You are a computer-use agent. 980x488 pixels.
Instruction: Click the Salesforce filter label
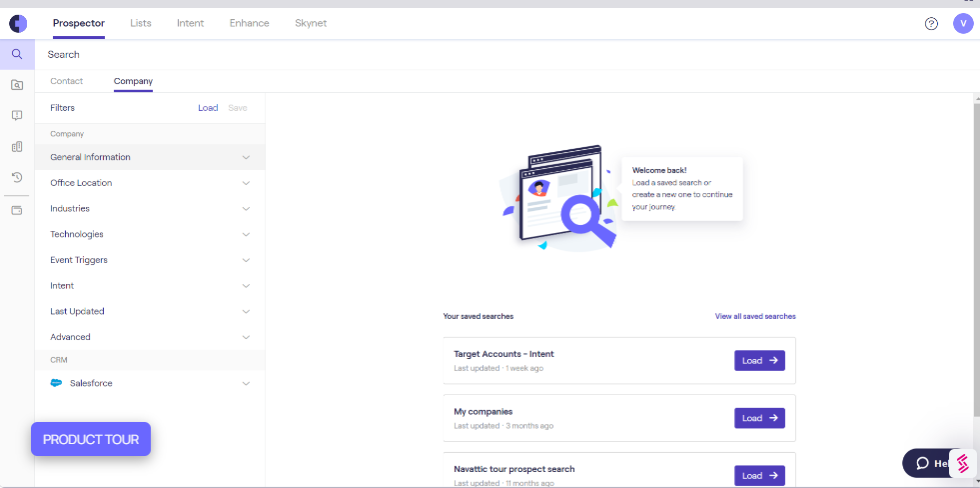(x=91, y=384)
